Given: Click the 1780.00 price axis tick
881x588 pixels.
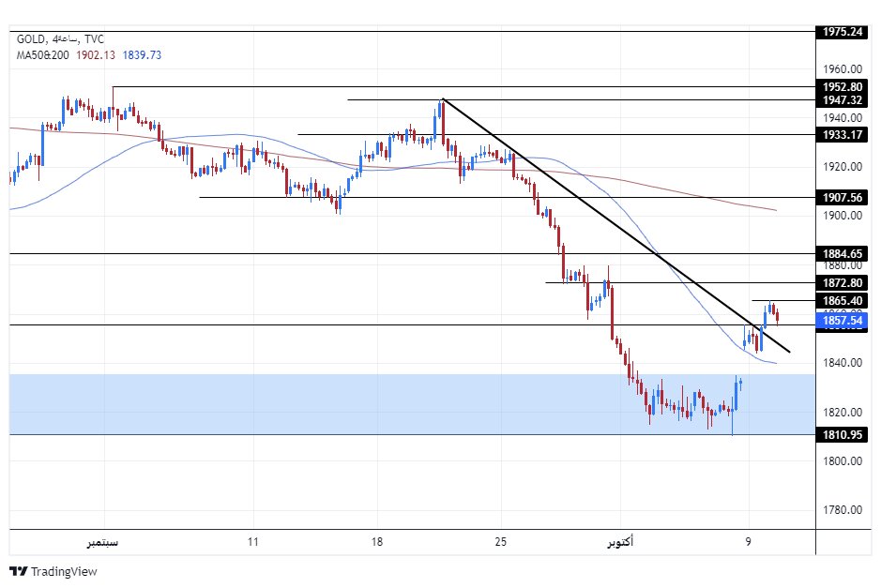Looking at the screenshot, I should 843,510.
